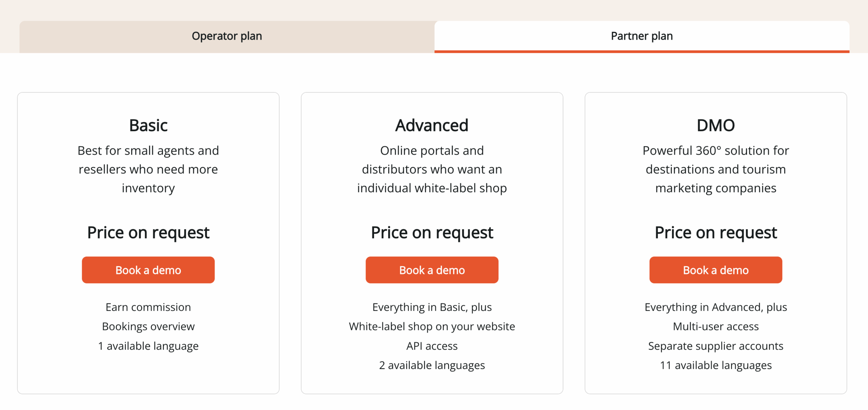Book a demo for the Basic plan

coord(148,270)
